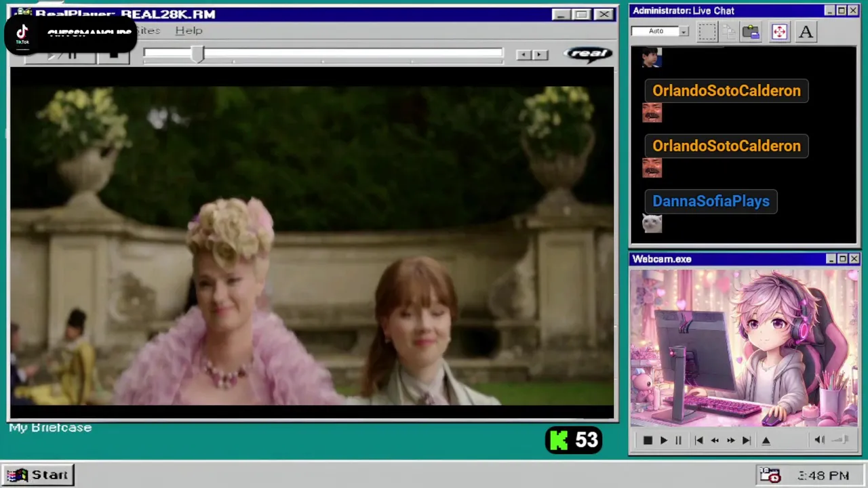The height and width of the screenshot is (488, 868).
Task: Click the avatar below second OrlandoSotoCalderon
Action: (652, 167)
